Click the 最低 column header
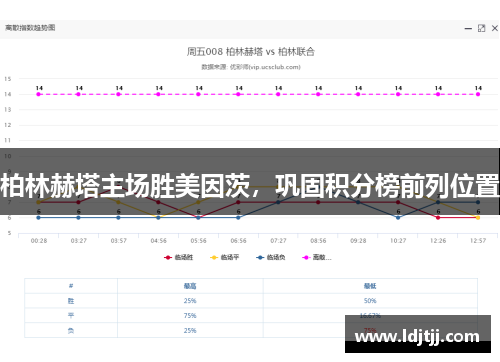 (x=370, y=286)
